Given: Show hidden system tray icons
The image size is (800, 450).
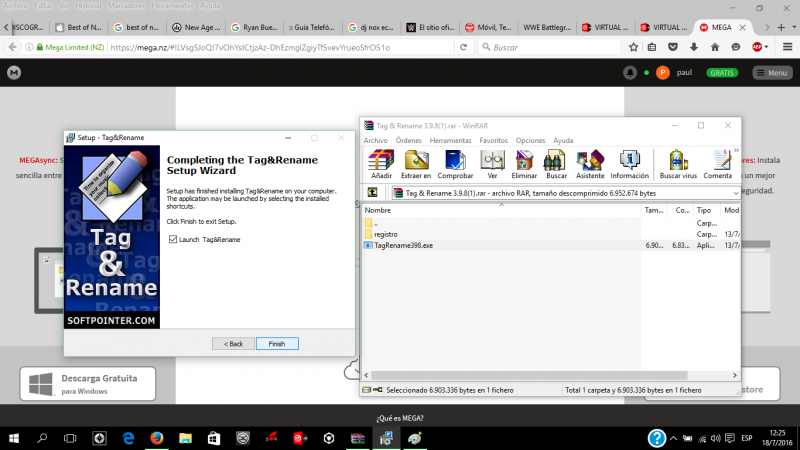Looking at the screenshot, I should 673,438.
